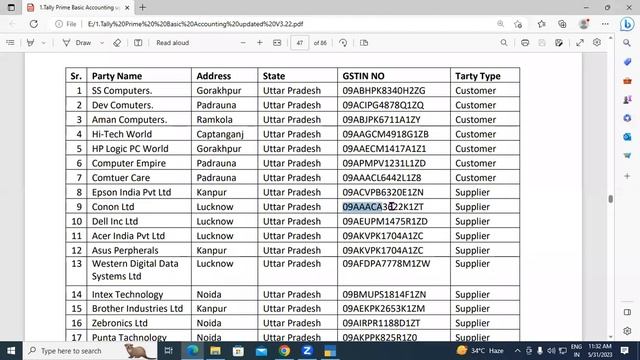Image resolution: width=640 pixels, height=360 pixels.
Task: Select the Erase tool
Action: coord(117,42)
